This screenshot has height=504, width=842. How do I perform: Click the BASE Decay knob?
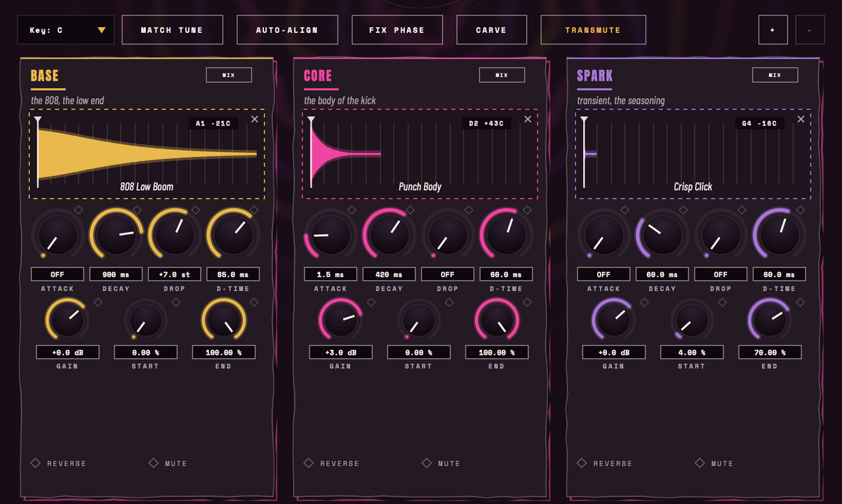116,235
